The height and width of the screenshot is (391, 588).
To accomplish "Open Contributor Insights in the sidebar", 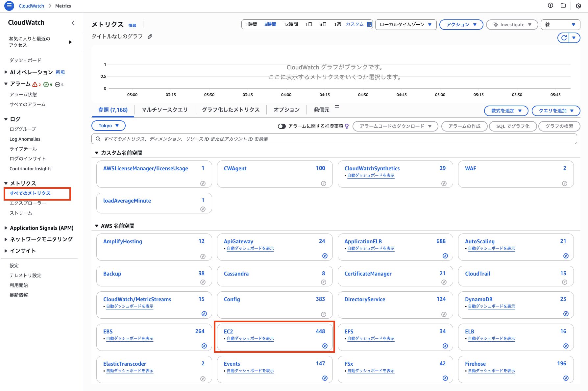I will tap(31, 169).
